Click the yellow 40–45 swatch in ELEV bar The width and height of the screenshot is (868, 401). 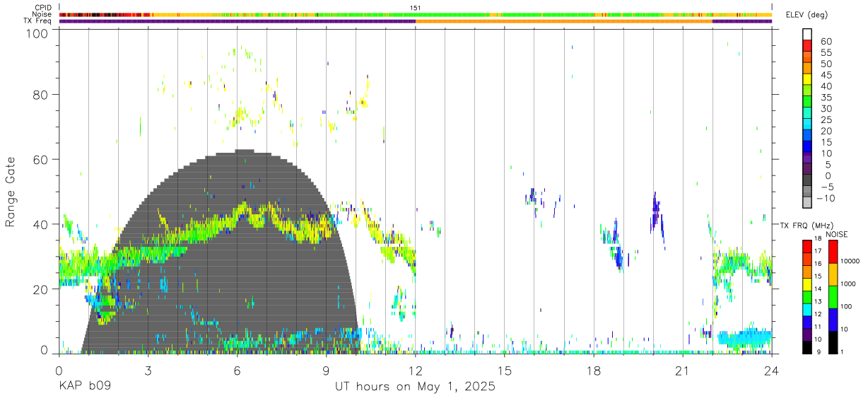tap(807, 79)
